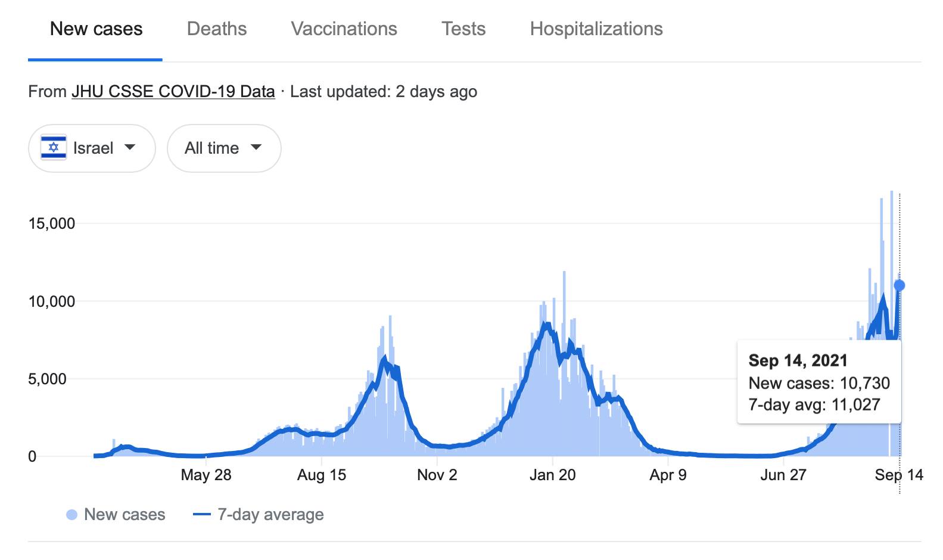Click the Aug 15 axis label
The height and width of the screenshot is (560, 943).
click(x=321, y=475)
